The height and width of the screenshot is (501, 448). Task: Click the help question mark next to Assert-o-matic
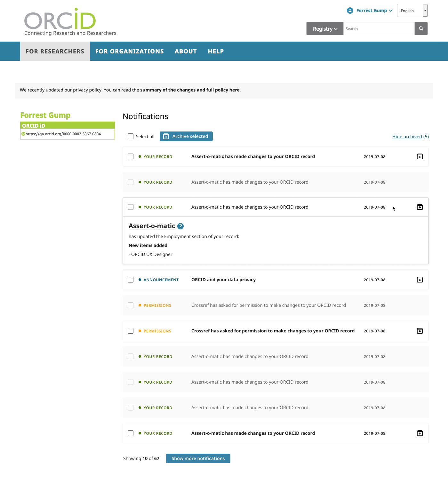pos(180,226)
